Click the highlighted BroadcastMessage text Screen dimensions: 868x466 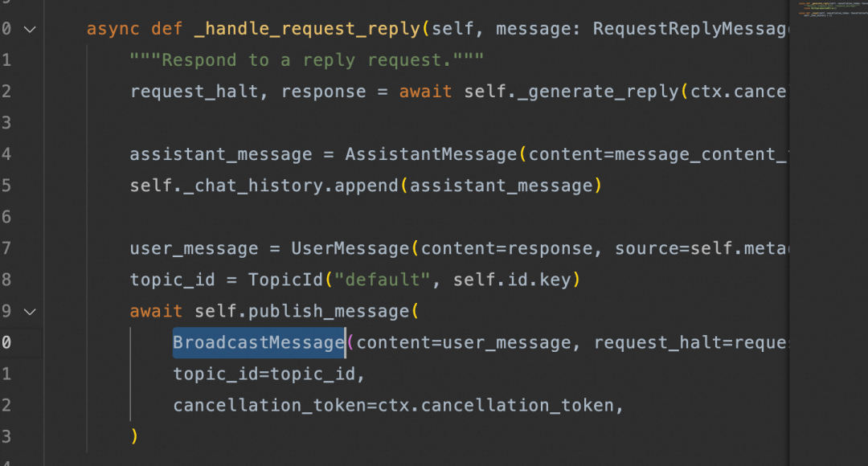click(x=258, y=343)
